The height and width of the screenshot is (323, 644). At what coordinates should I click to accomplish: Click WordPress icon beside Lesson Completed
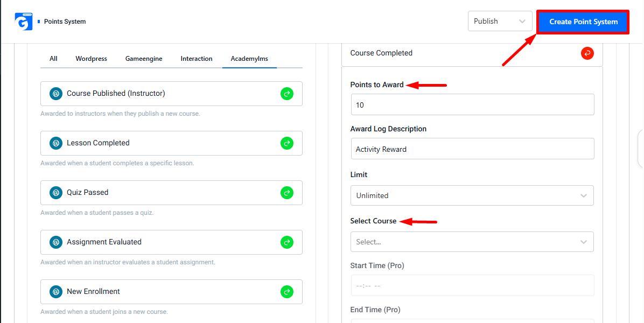point(55,143)
